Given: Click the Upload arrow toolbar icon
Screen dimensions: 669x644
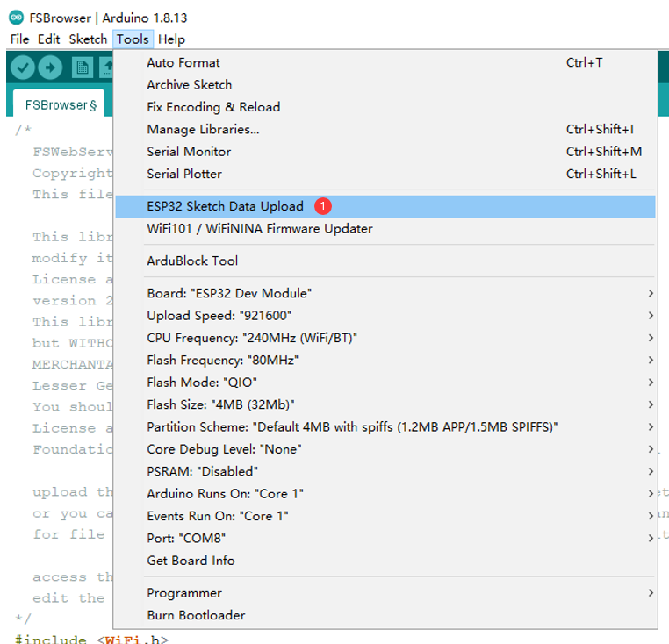Looking at the screenshot, I should tap(50, 68).
